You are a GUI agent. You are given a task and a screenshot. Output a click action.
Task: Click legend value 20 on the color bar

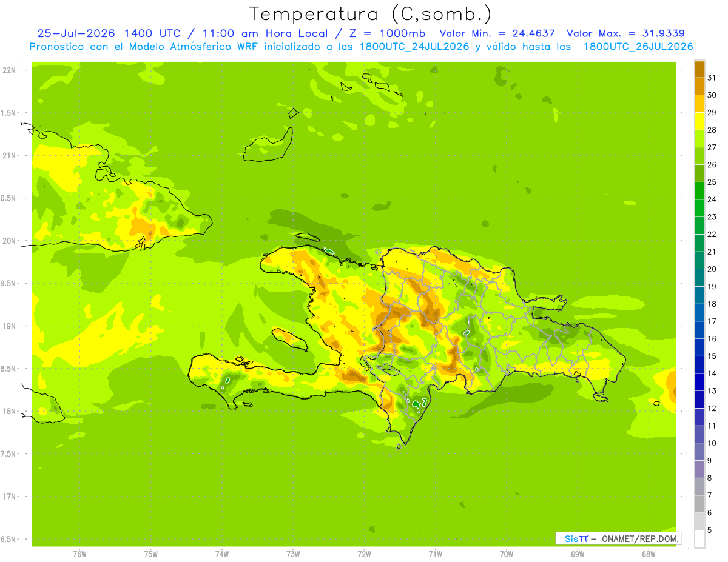pyautogui.click(x=712, y=269)
